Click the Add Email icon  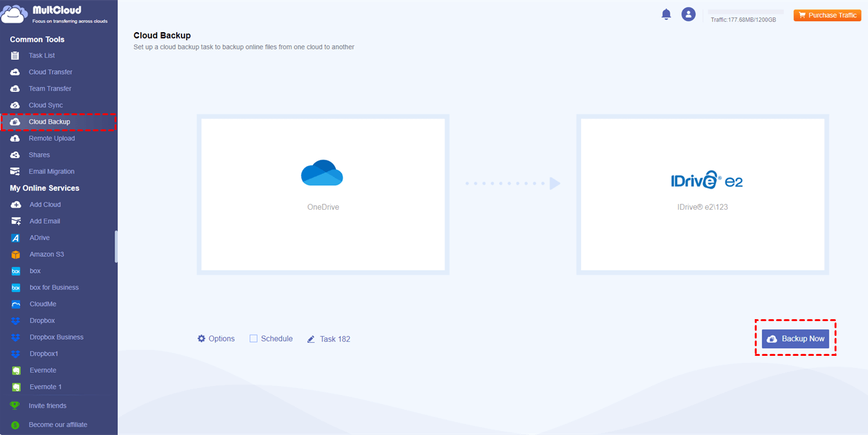pos(16,221)
